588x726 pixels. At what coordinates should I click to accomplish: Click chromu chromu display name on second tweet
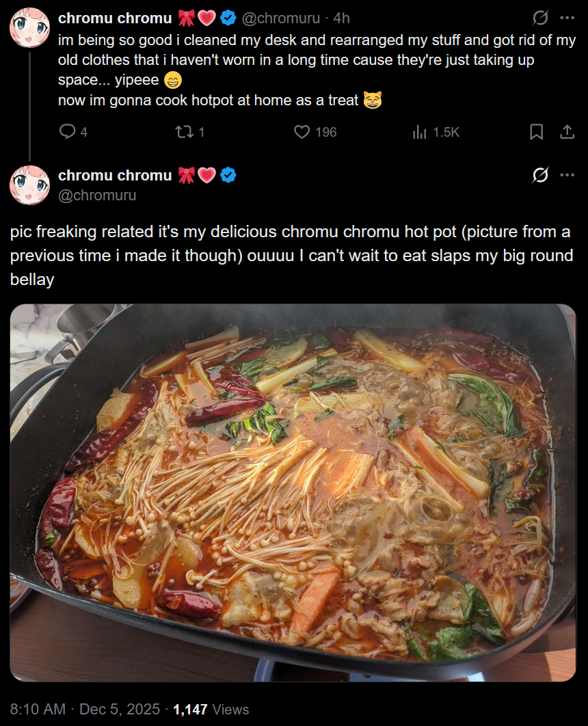click(115, 176)
